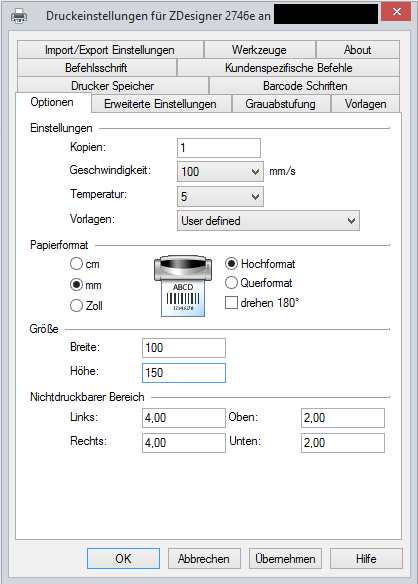Confirm settings with OK button
This screenshot has width=418, height=584.
(123, 558)
